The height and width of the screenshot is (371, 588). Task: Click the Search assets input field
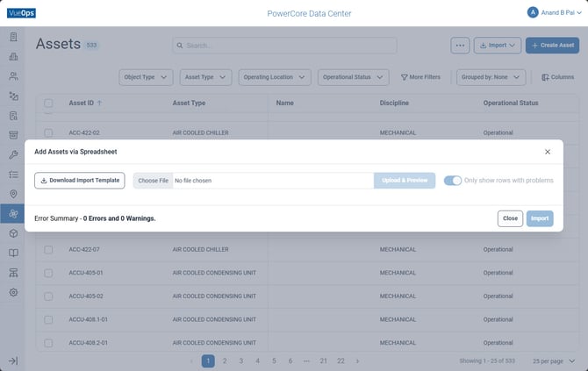click(x=284, y=46)
